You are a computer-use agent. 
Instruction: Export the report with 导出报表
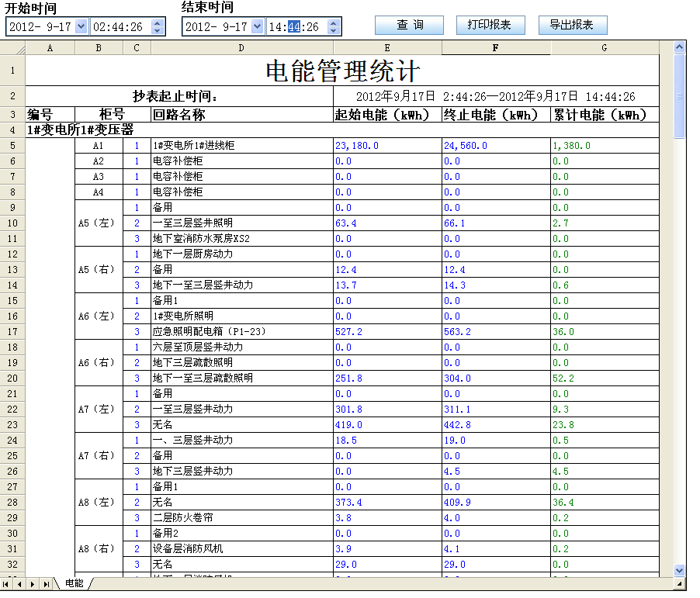tap(572, 25)
